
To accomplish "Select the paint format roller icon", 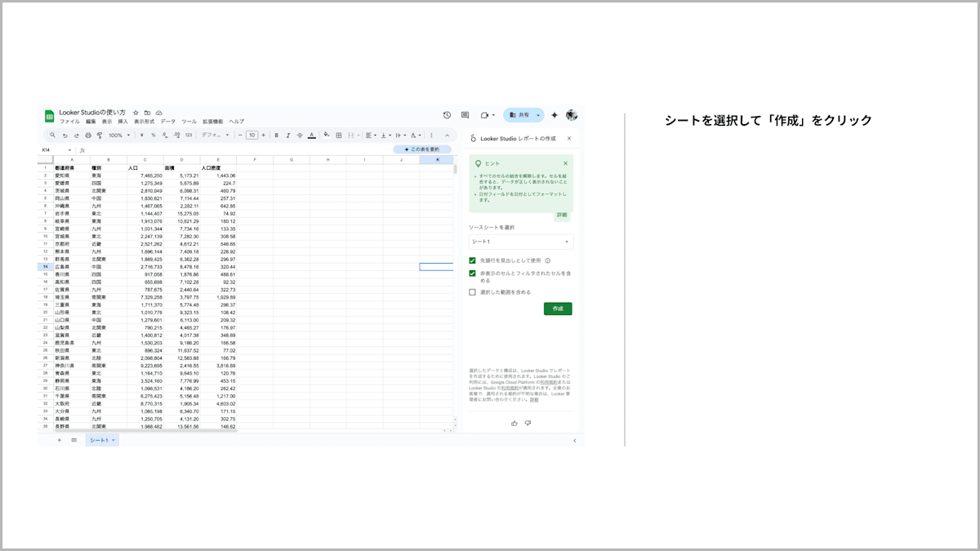I will click(100, 136).
